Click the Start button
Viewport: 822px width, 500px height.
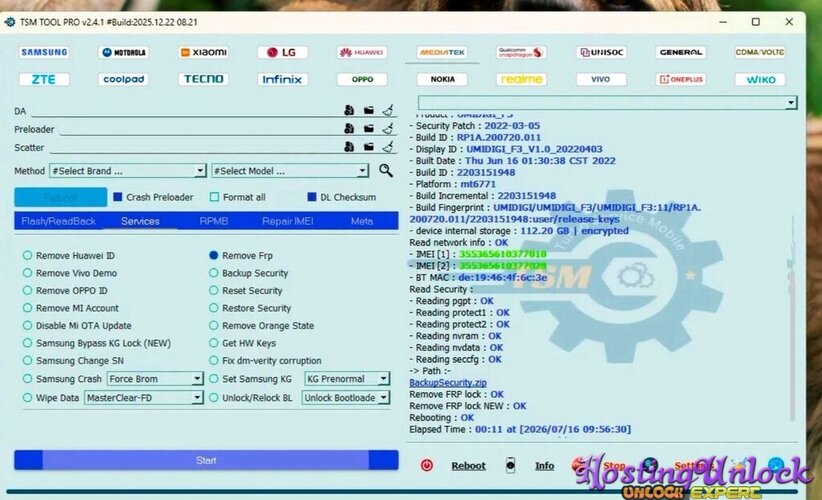pyautogui.click(x=206, y=460)
